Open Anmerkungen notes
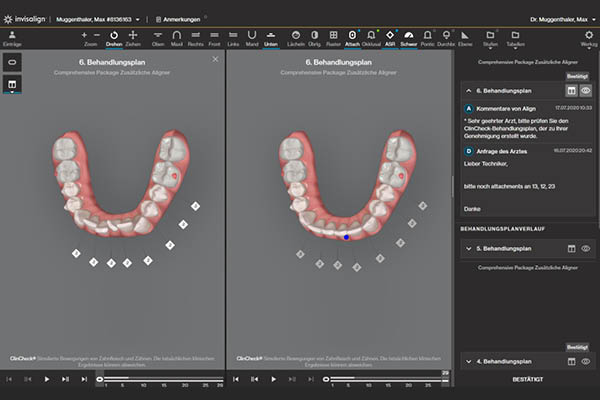 click(178, 19)
